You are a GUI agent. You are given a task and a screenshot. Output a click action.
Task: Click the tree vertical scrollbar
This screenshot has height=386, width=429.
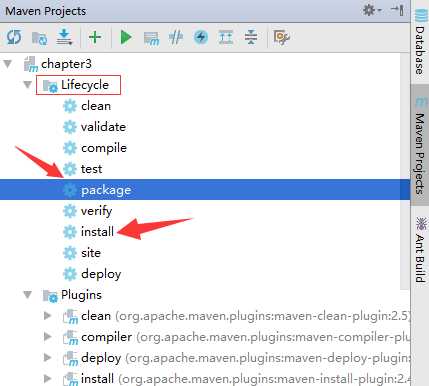click(x=405, y=172)
